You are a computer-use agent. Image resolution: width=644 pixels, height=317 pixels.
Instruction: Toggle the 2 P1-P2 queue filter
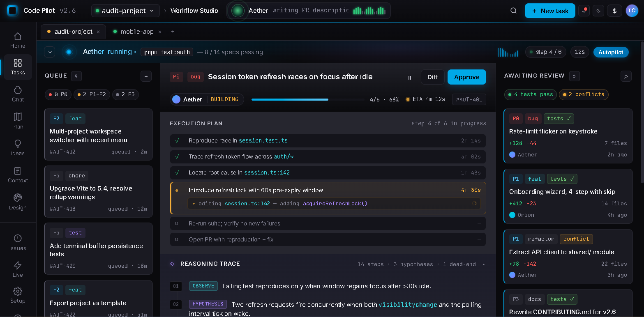92,94
